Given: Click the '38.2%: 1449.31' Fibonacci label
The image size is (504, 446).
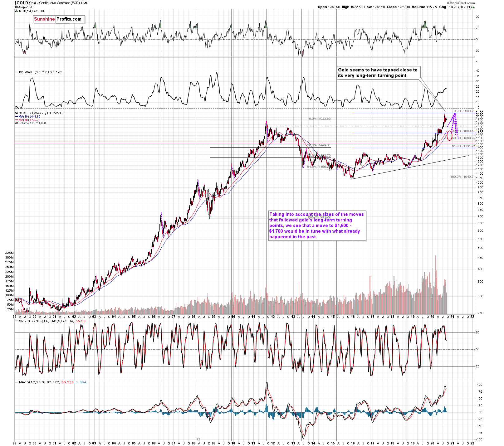Looking at the screenshot, I should point(319,145).
